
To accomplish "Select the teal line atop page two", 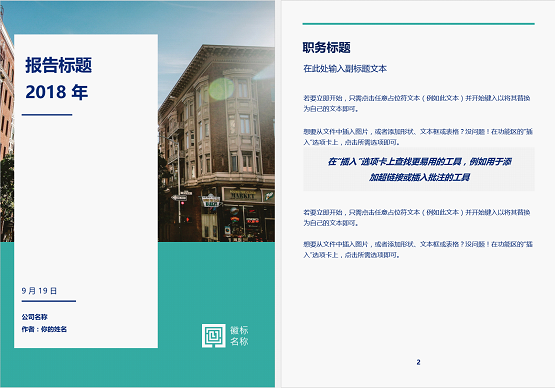I will point(418,24).
